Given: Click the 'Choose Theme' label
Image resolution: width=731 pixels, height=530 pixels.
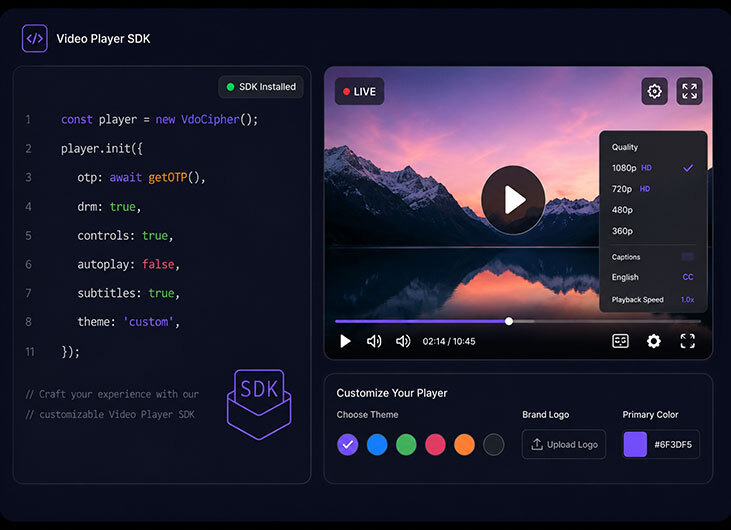Looking at the screenshot, I should 367,414.
